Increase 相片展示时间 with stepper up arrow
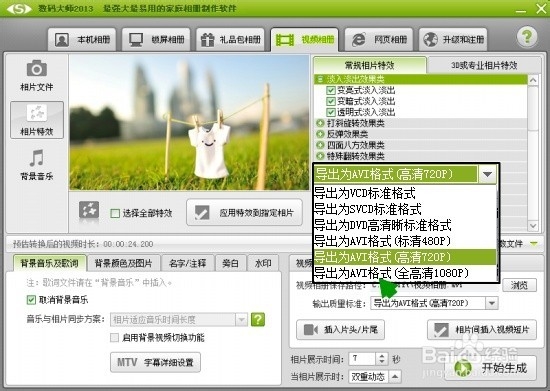This screenshot has width=550, height=391. [x=382, y=356]
